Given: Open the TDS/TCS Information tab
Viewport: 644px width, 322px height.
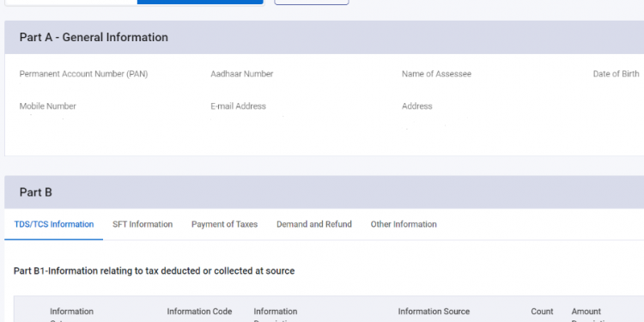Looking at the screenshot, I should point(54,224).
